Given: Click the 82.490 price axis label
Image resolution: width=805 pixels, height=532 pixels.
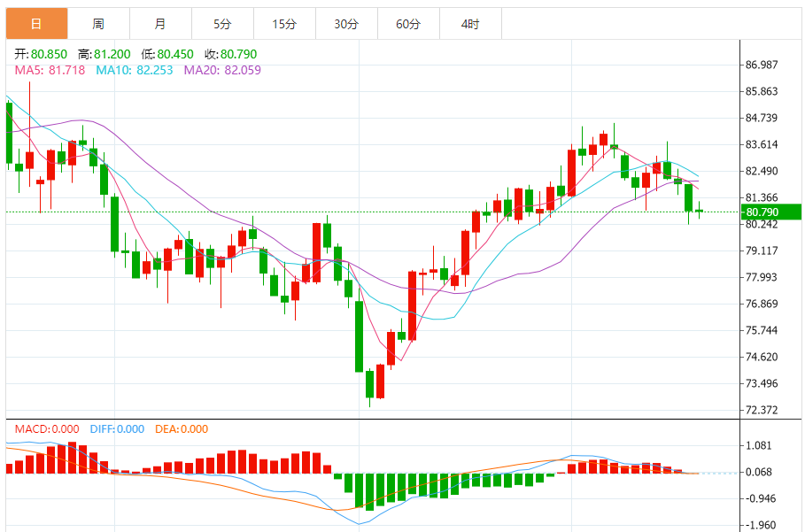Looking at the screenshot, I should (762, 171).
